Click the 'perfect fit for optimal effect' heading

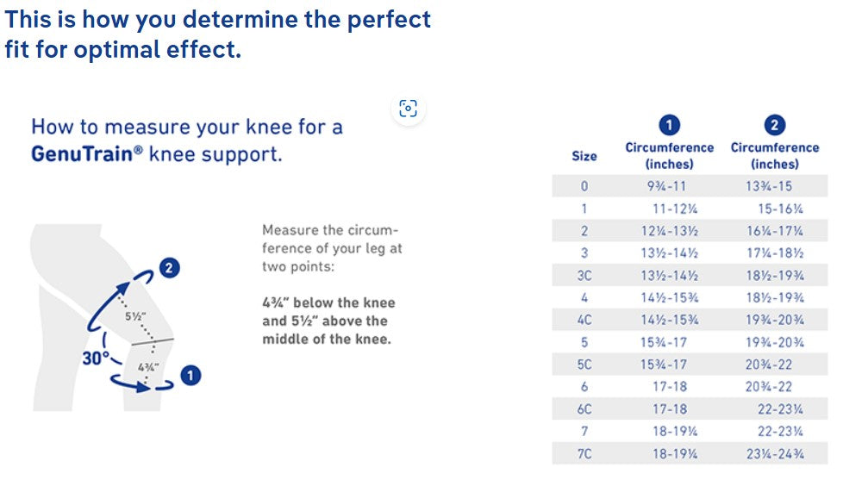pyautogui.click(x=217, y=33)
